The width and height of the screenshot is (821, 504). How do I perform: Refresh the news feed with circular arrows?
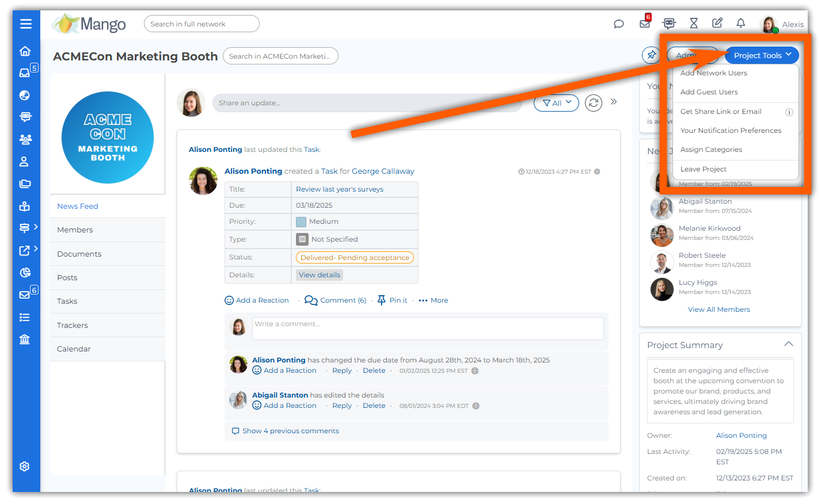[x=594, y=103]
